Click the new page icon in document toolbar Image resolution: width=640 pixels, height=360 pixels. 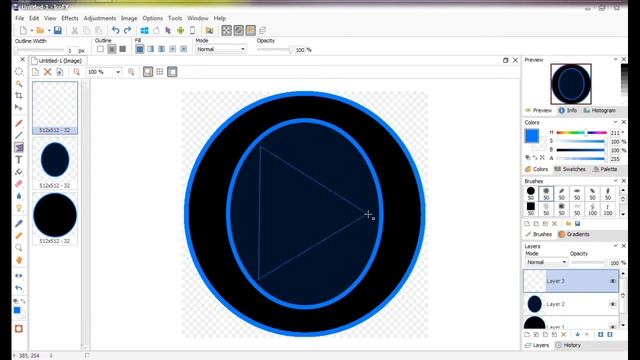[36, 72]
